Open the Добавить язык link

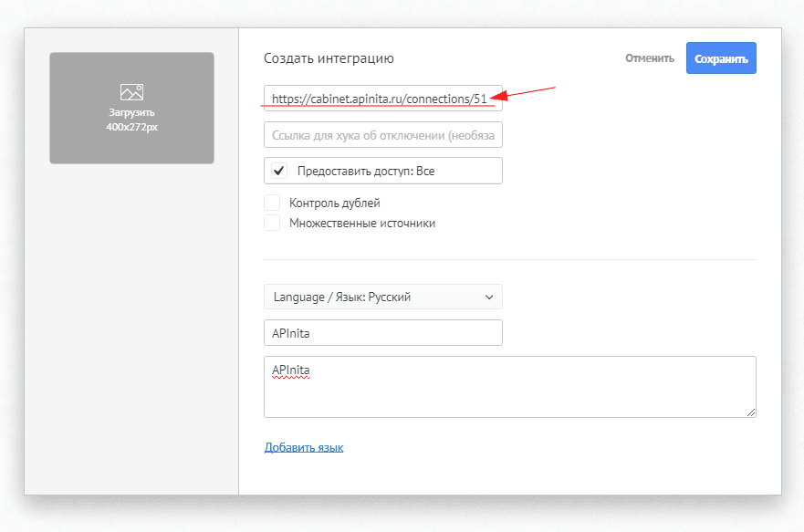coord(304,446)
